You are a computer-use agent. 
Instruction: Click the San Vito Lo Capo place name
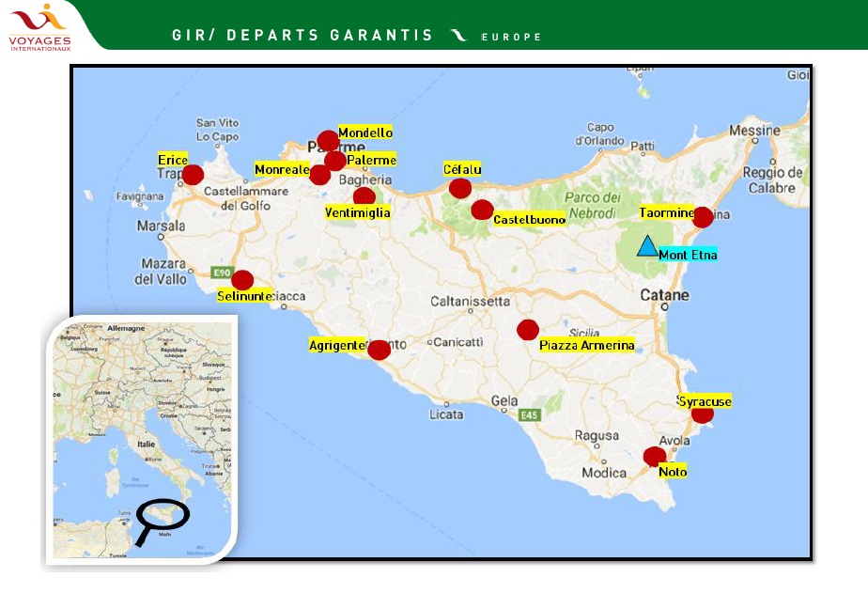(217, 130)
